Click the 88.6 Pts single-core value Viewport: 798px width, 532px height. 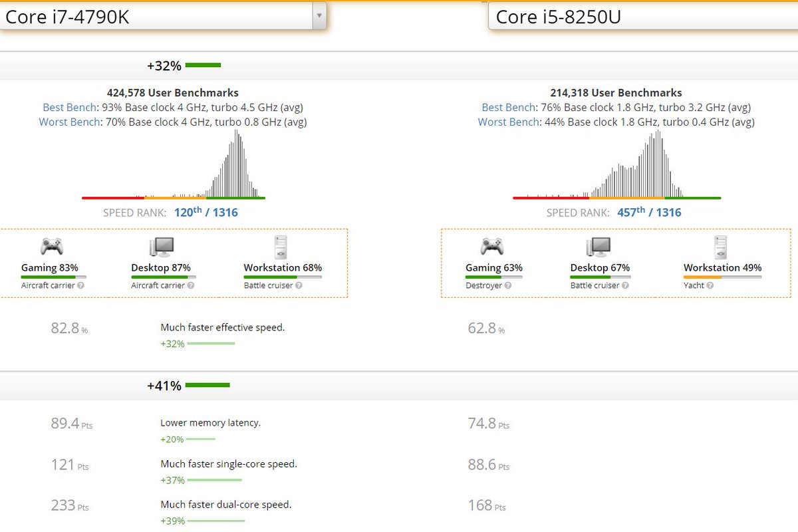click(x=489, y=465)
